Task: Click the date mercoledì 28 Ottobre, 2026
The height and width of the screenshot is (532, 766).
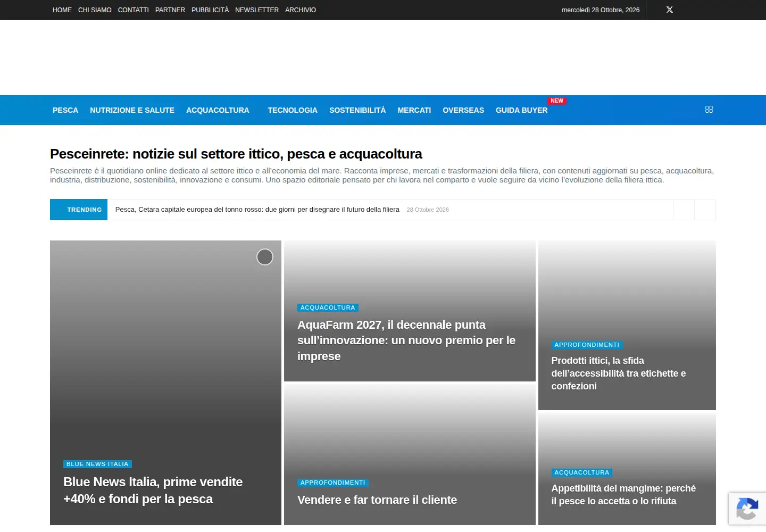Action: (x=601, y=10)
